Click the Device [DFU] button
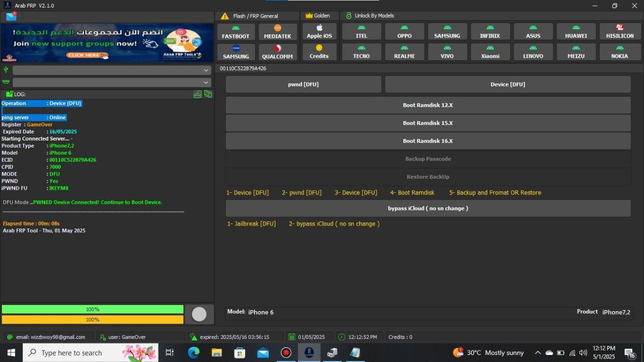Image resolution: width=644 pixels, height=362 pixels. (x=508, y=85)
